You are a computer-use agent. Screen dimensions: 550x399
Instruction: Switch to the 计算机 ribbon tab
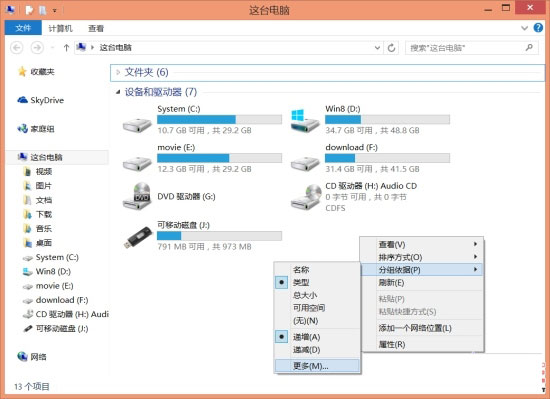pyautogui.click(x=60, y=28)
